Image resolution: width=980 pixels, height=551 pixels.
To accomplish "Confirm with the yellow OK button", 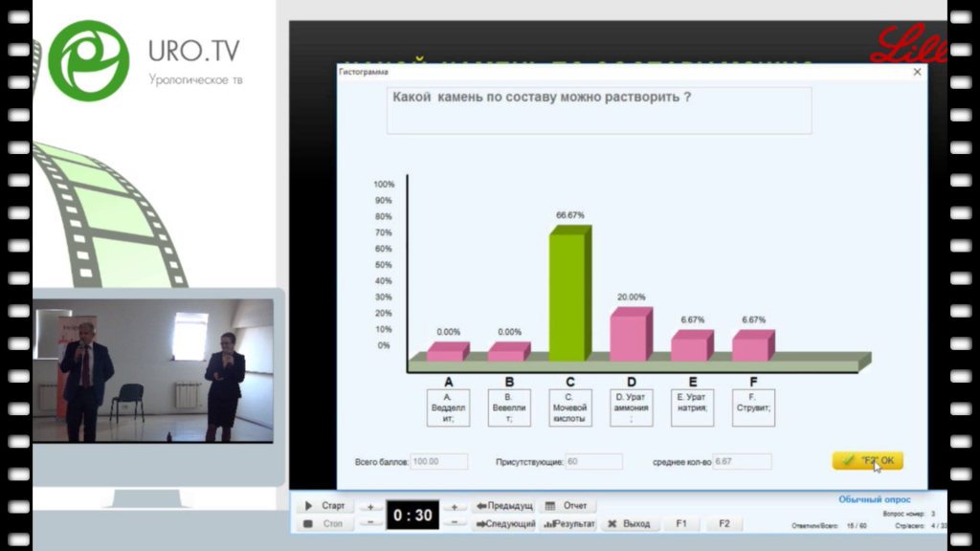I will coord(867,461).
